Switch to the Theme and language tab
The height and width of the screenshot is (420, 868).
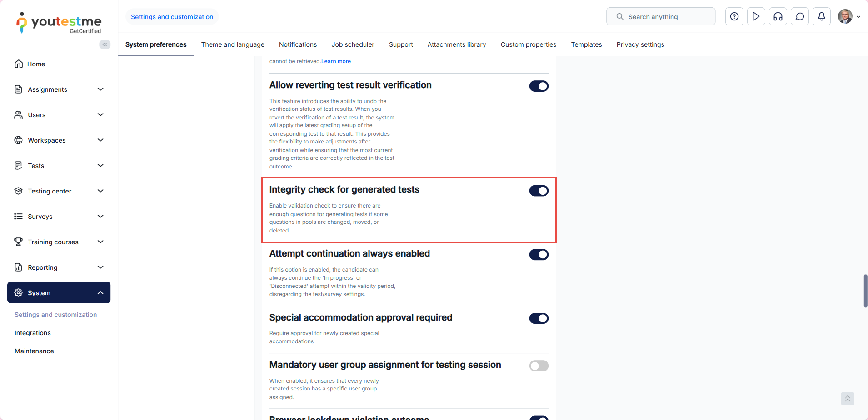click(x=233, y=44)
